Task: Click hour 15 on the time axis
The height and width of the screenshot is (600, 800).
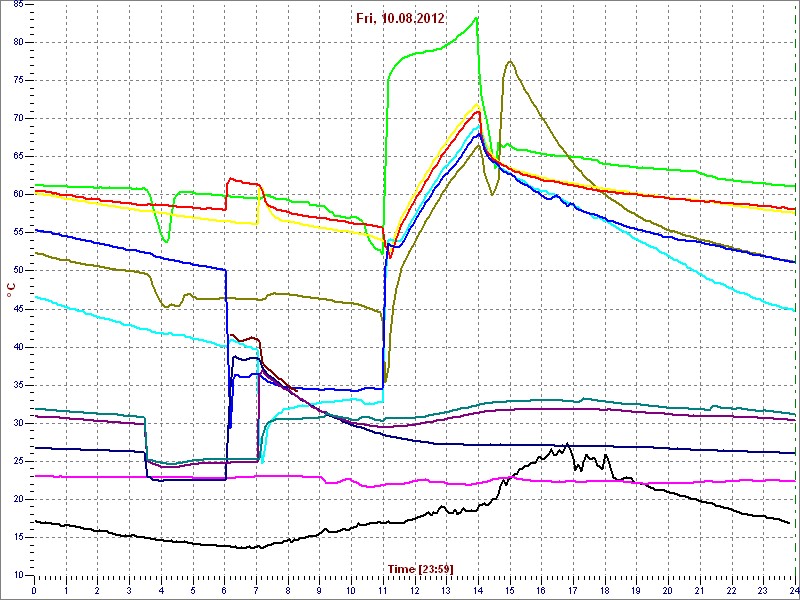Action: click(x=509, y=590)
